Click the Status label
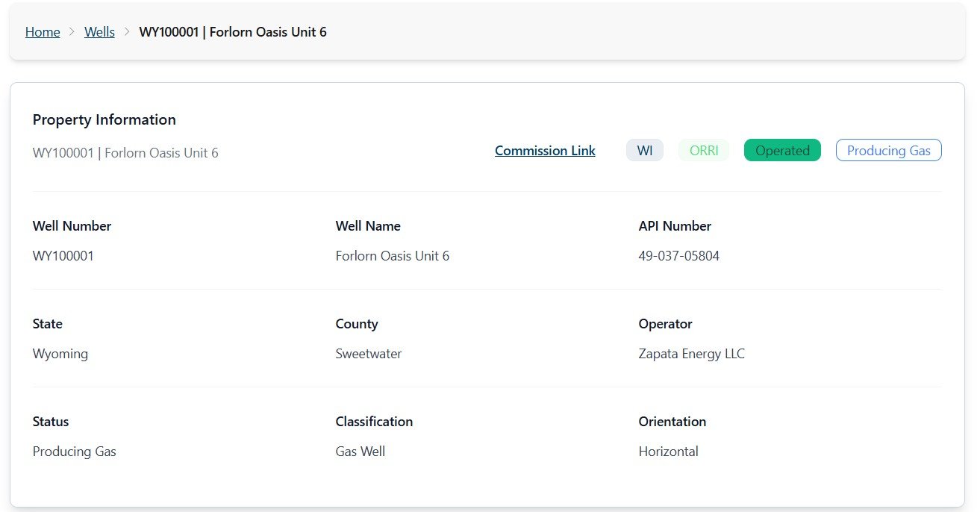 [51, 422]
